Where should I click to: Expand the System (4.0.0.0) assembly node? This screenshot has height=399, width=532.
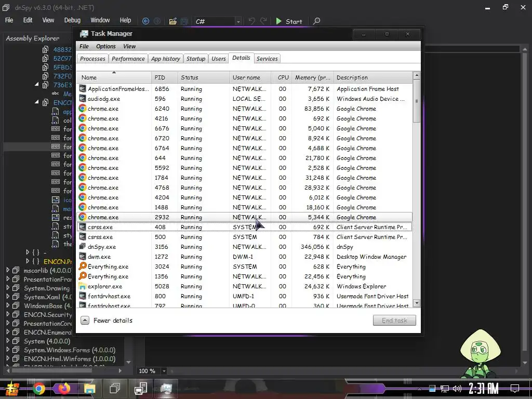point(8,341)
